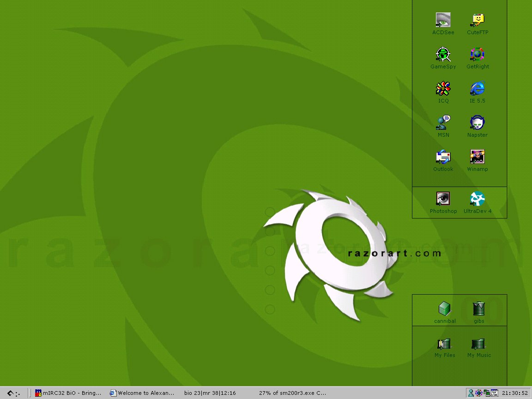The width and height of the screenshot is (532, 399).
Task: Open the Photoshop shortcut
Action: tap(443, 199)
